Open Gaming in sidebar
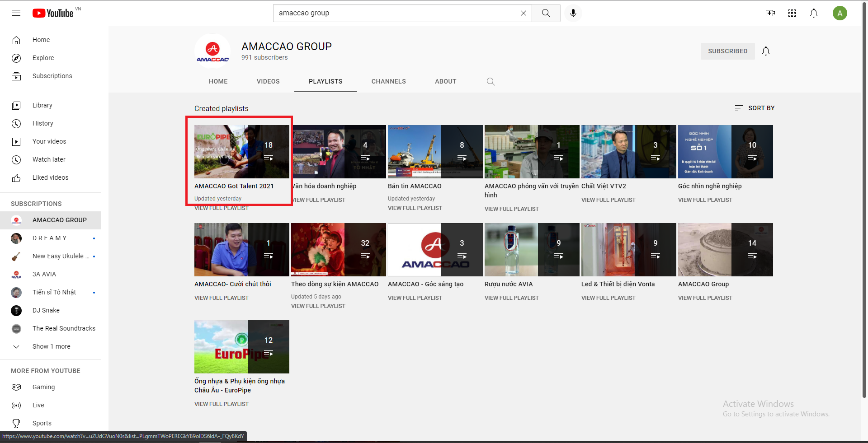This screenshot has width=868, height=443. point(51,387)
